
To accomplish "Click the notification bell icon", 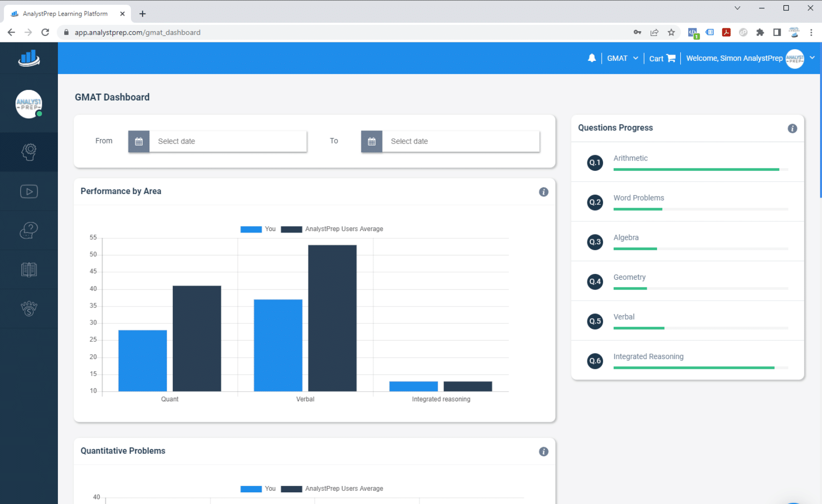I will click(591, 58).
